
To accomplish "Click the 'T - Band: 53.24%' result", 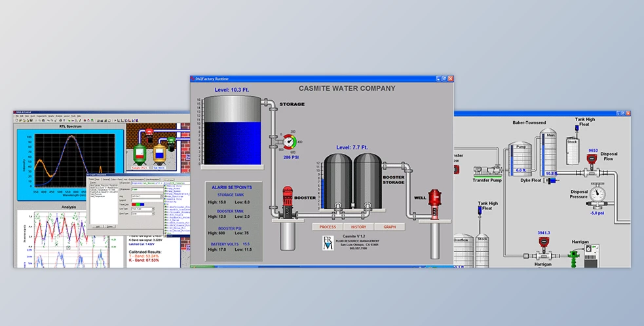I will (143, 256).
